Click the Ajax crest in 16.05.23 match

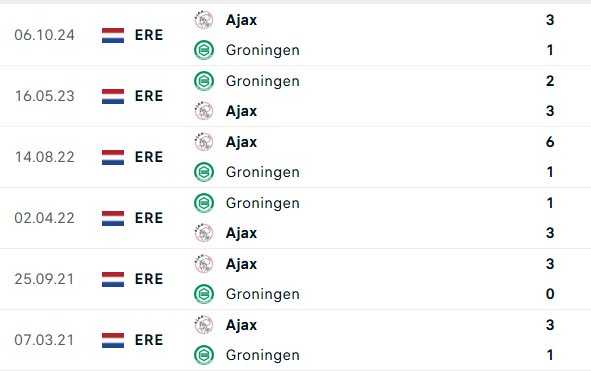[x=204, y=111]
